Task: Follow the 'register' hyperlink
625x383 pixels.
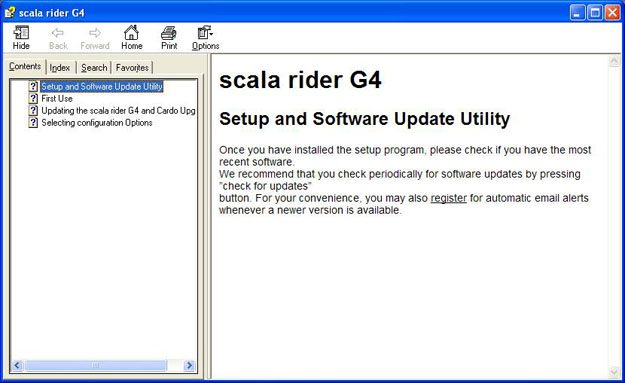Action: pyautogui.click(x=448, y=198)
